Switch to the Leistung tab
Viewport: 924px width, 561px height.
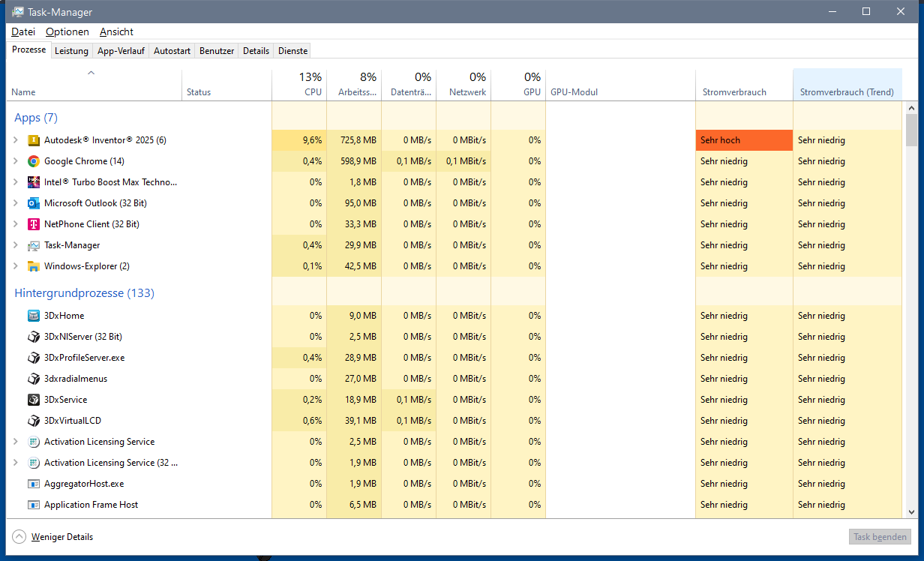[x=71, y=51]
